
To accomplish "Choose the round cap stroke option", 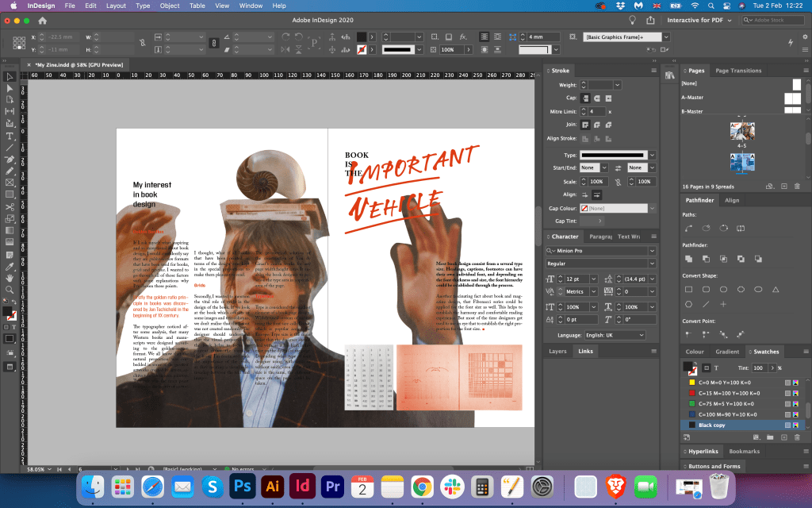I will 596,98.
